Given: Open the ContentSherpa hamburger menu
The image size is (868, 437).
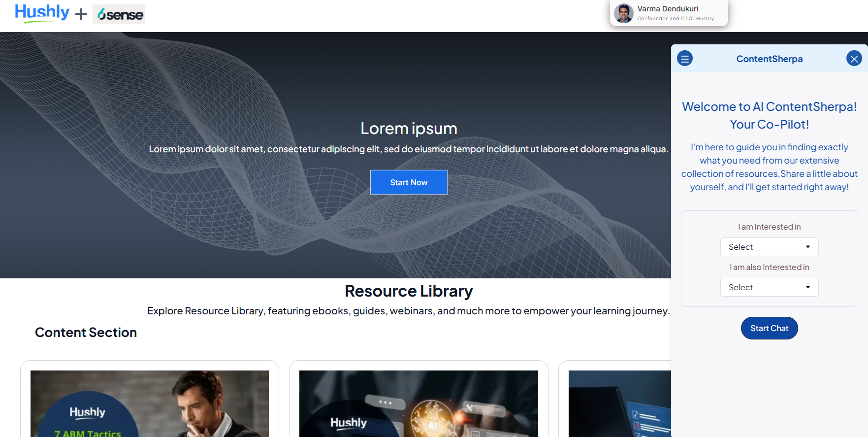Looking at the screenshot, I should (x=684, y=59).
